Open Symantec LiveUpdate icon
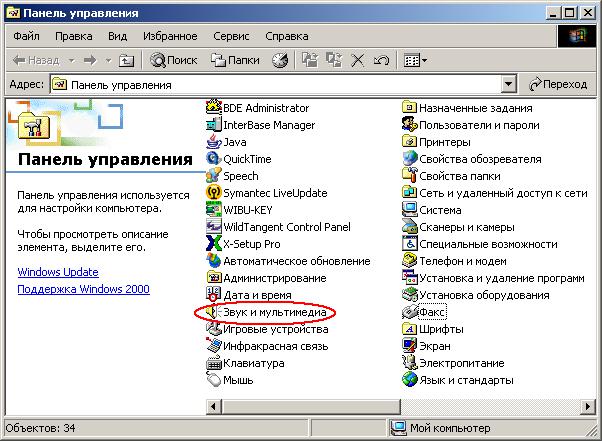Screen dimensions: 602x441 coord(214,193)
